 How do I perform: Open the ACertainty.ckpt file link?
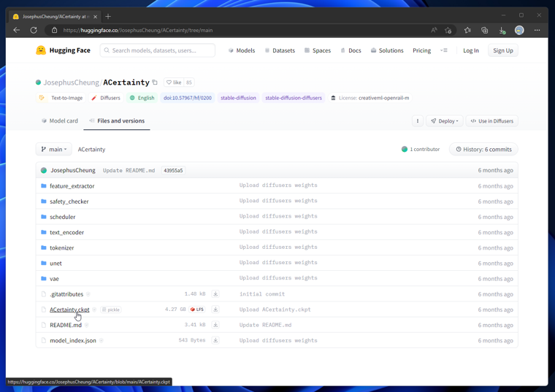(x=69, y=310)
